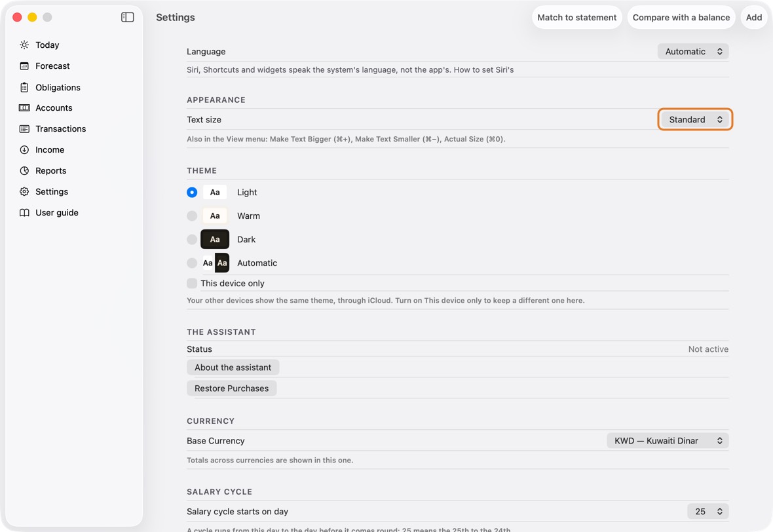Screen dimensions: 773x532
Task: Click the Automatic theme split Aa preview
Action: coord(216,263)
